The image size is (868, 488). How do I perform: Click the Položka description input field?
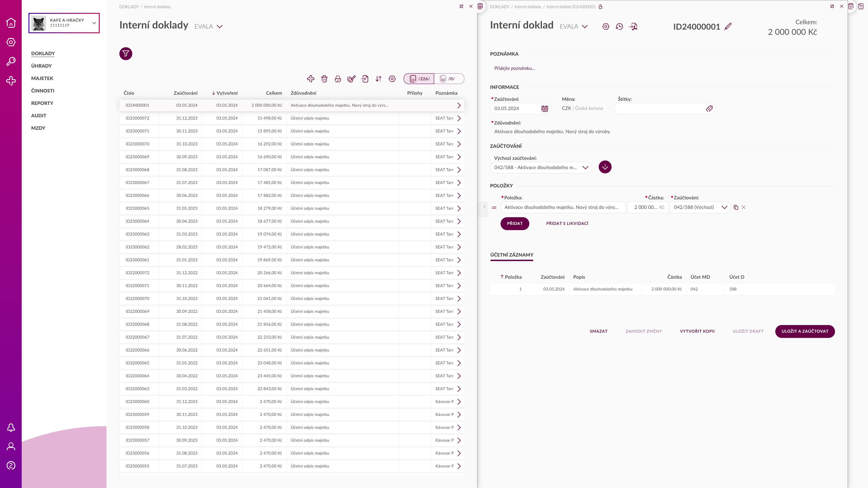[x=563, y=207]
